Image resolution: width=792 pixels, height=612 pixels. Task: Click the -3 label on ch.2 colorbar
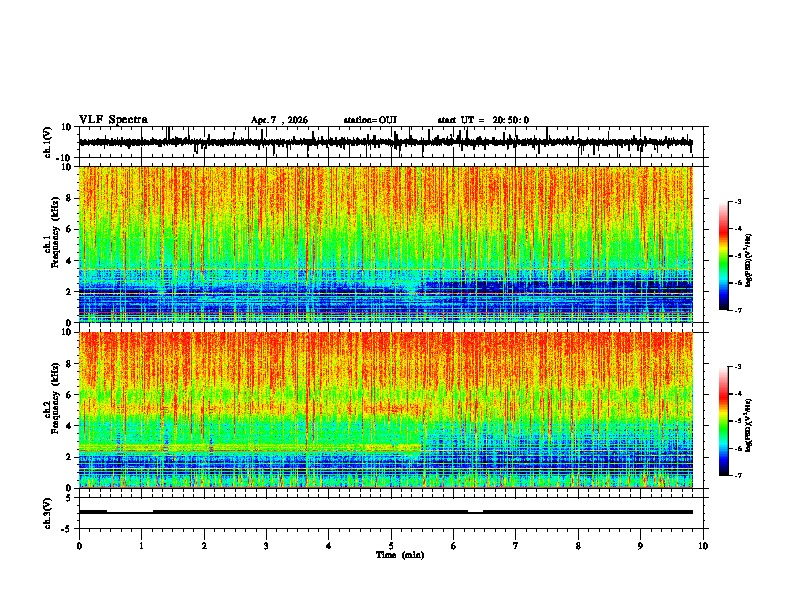737,367
